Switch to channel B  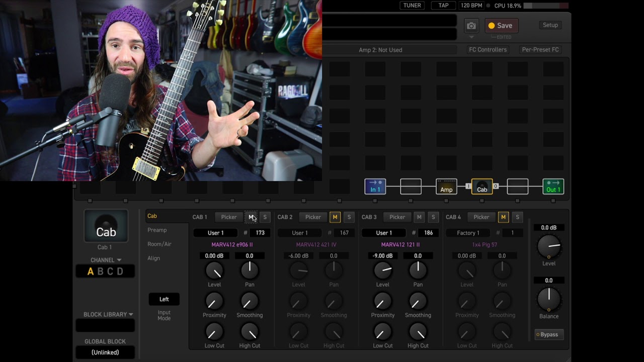tap(100, 271)
